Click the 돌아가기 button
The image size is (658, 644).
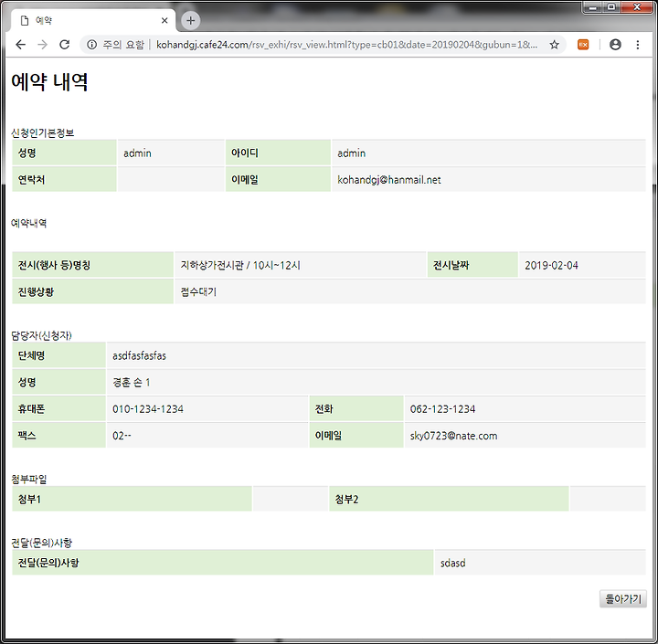pyautogui.click(x=622, y=598)
